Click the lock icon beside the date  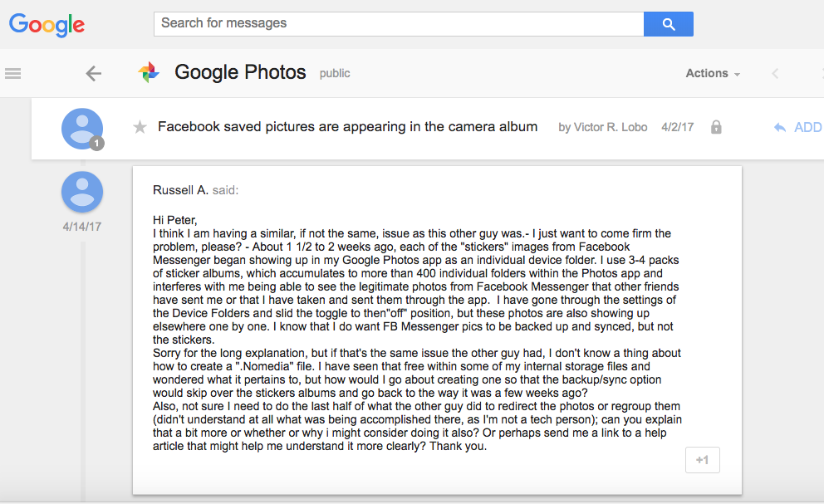[716, 127]
